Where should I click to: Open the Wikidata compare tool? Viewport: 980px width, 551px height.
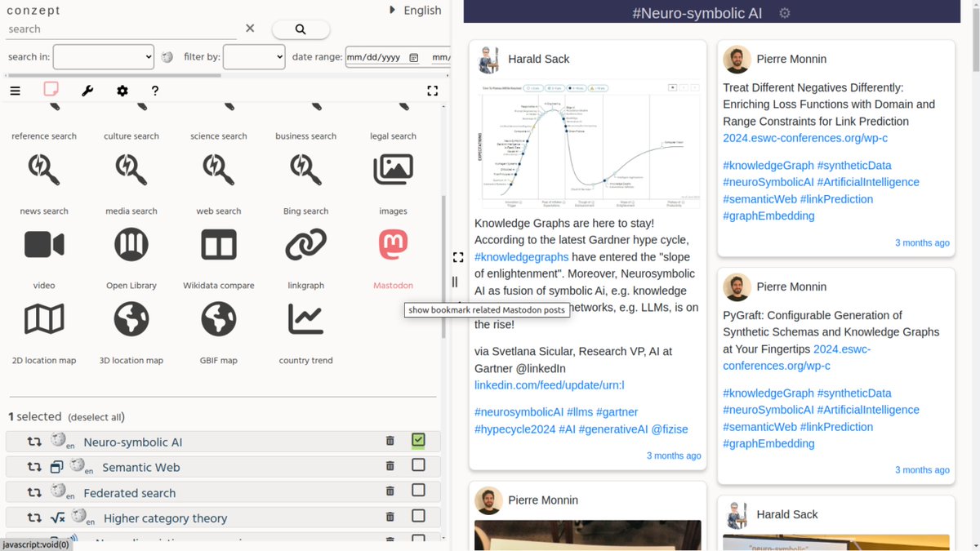pos(219,244)
